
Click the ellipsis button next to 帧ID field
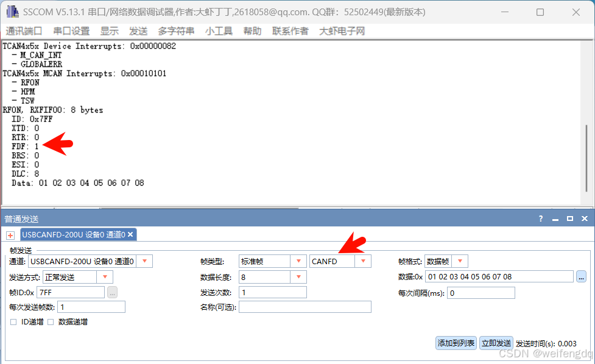(112, 292)
